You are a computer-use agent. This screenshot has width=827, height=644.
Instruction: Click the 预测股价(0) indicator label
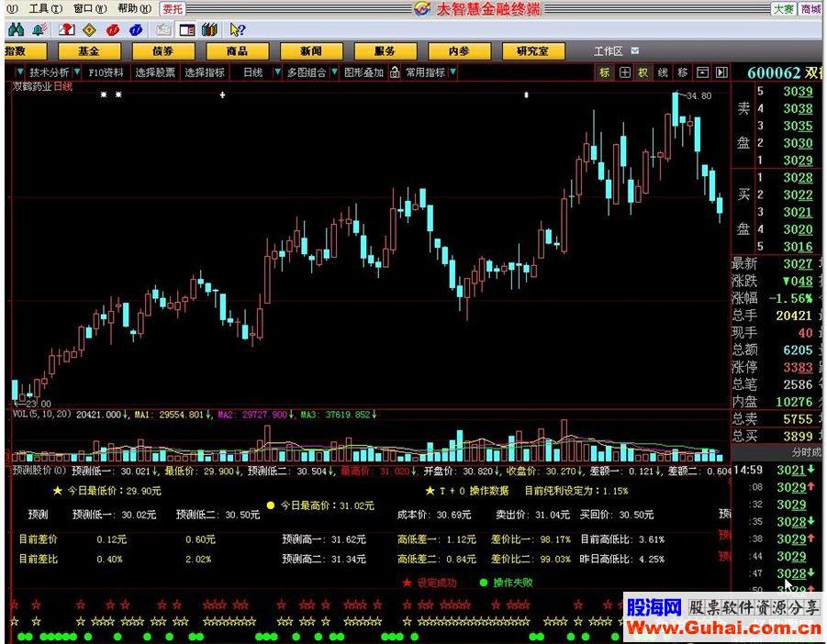(39, 470)
